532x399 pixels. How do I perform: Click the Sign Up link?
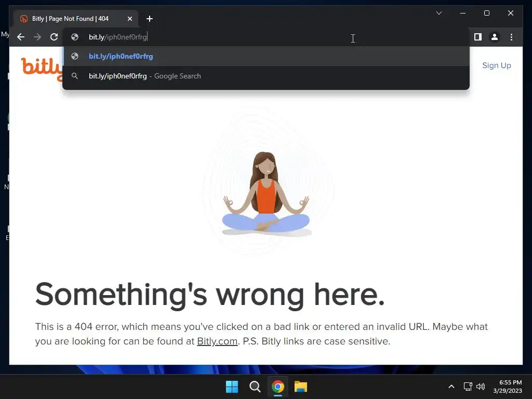496,65
